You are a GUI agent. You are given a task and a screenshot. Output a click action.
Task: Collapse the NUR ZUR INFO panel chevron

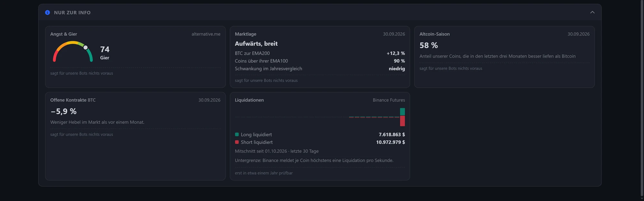pyautogui.click(x=592, y=12)
